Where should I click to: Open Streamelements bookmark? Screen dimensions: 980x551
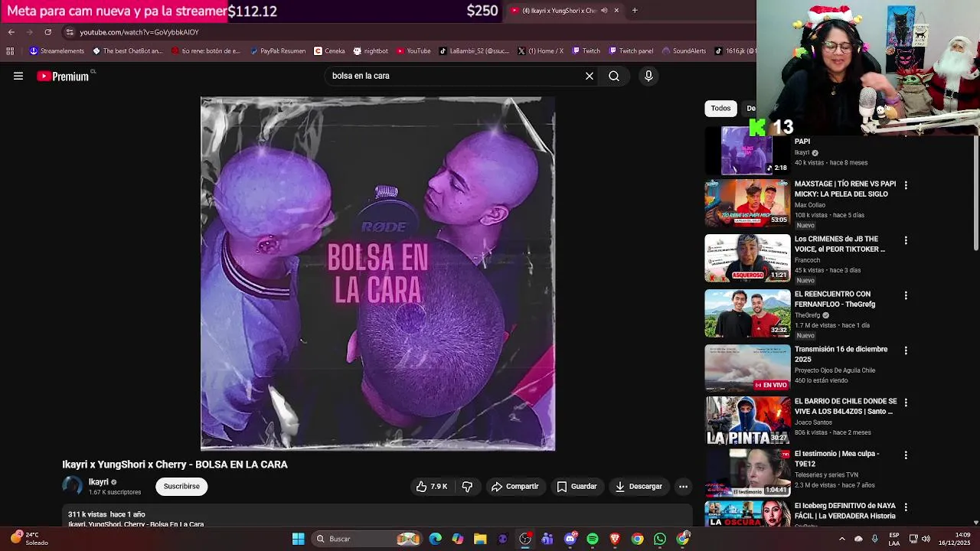point(57,51)
